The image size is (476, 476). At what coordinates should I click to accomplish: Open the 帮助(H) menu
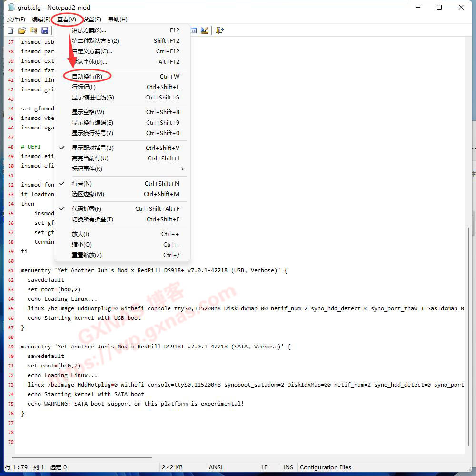coord(118,20)
